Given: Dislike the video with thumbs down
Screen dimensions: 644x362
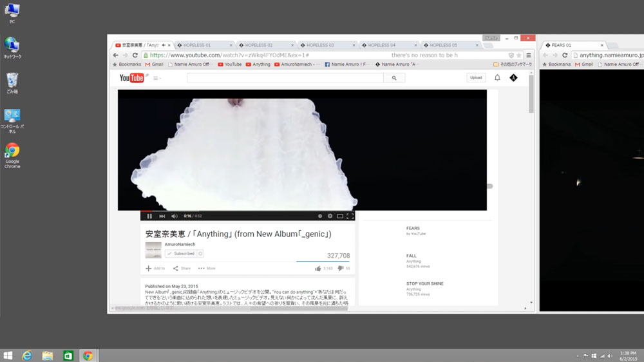Looking at the screenshot, I should click(x=341, y=269).
